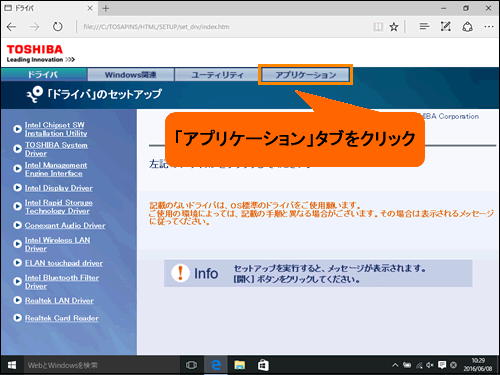500x375 pixels.
Task: Click the TOSHIBA logo
Action: [x=35, y=49]
